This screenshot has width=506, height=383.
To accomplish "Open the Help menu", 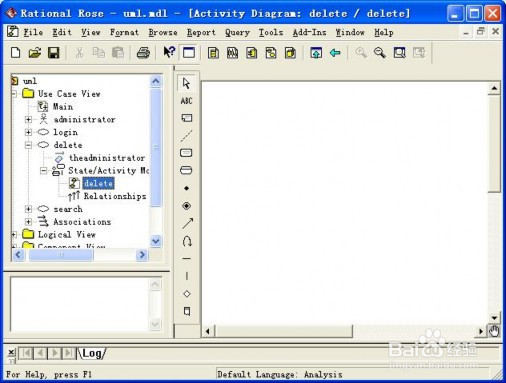I will (x=384, y=32).
